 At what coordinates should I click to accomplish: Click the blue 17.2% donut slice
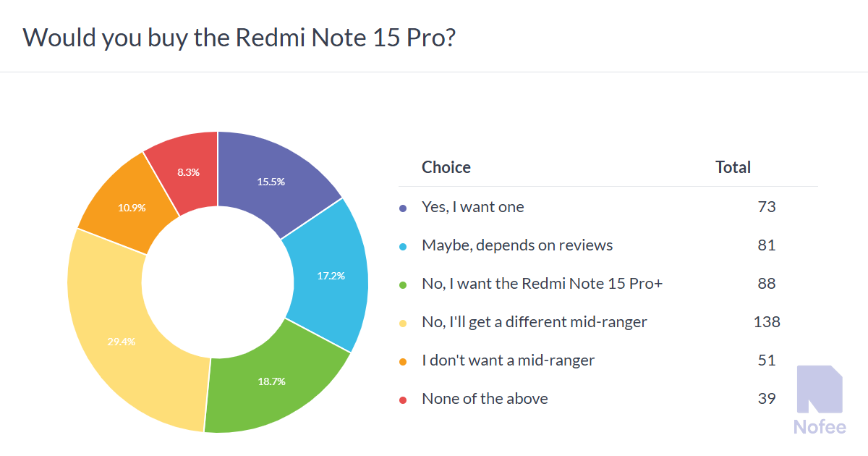330,276
